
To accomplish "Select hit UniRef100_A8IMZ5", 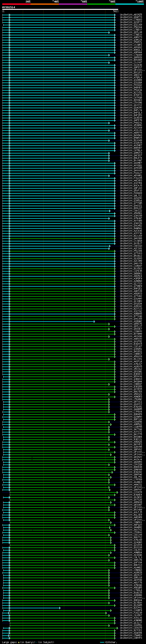I will tap(131, 15).
